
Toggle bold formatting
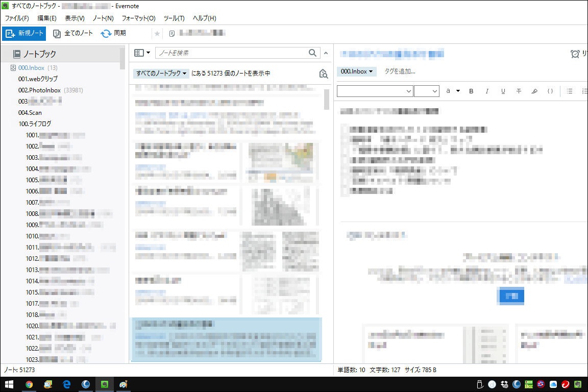coord(472,91)
